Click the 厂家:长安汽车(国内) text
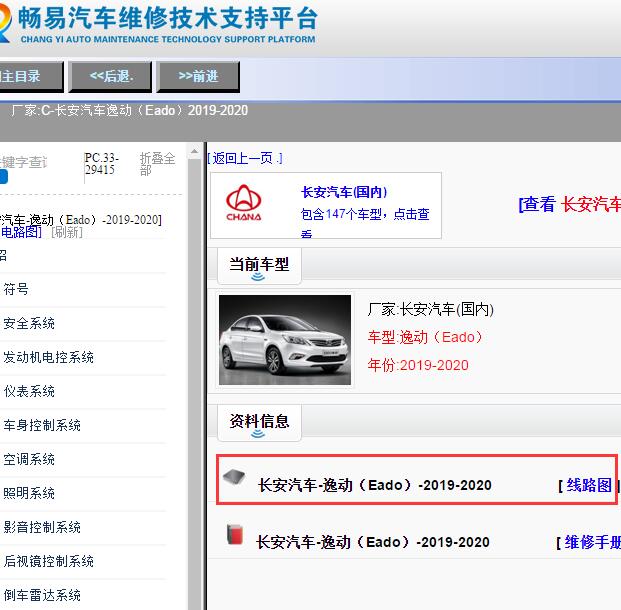621x610 pixels. [x=431, y=309]
